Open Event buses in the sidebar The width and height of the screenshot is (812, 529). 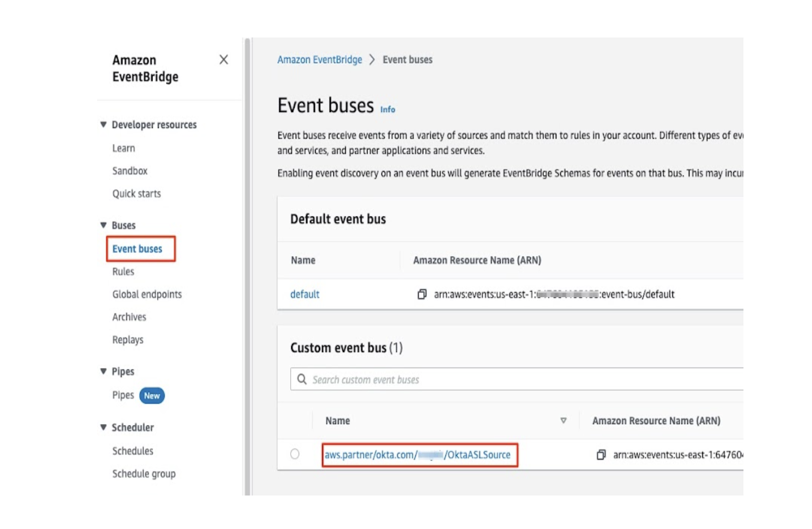tap(137, 248)
